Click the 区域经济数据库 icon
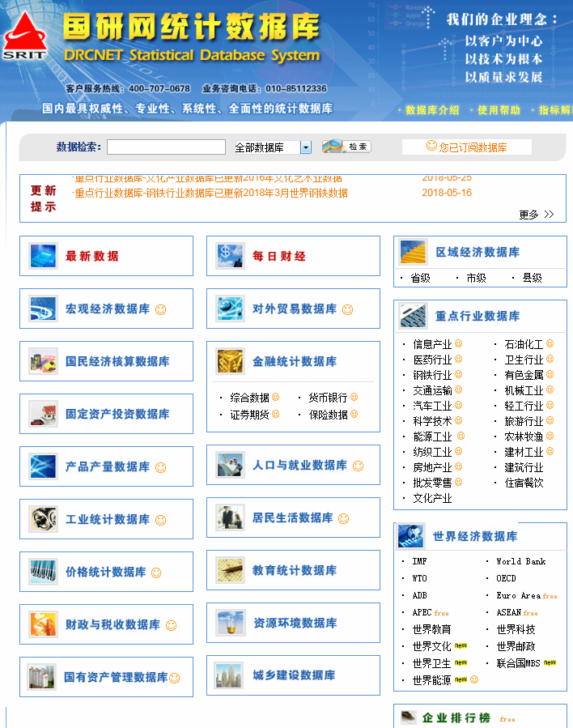 (413, 252)
